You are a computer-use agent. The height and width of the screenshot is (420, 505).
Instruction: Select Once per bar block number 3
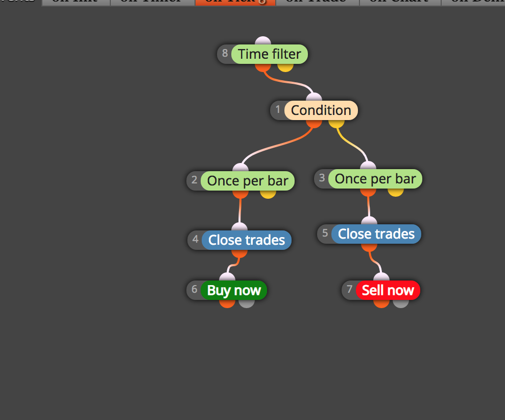[x=375, y=179]
